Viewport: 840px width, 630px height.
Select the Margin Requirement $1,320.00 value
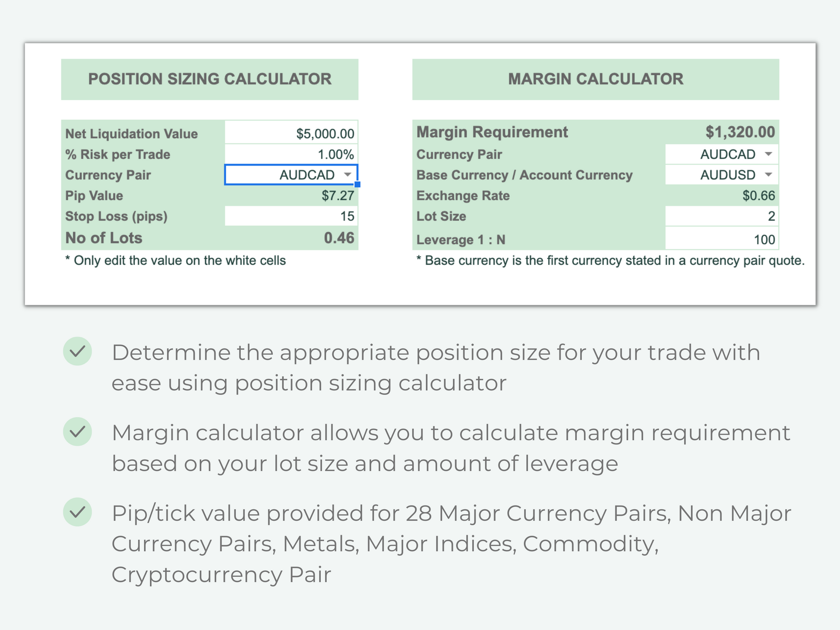[x=740, y=132]
